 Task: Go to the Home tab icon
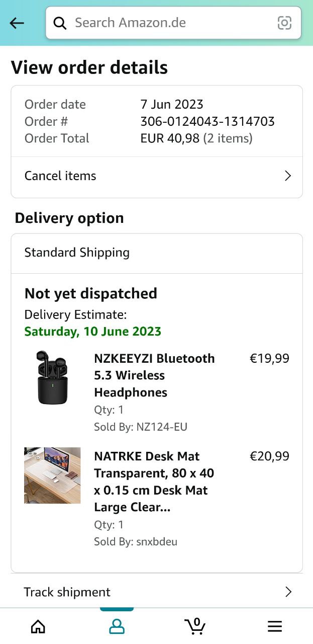tap(38, 626)
